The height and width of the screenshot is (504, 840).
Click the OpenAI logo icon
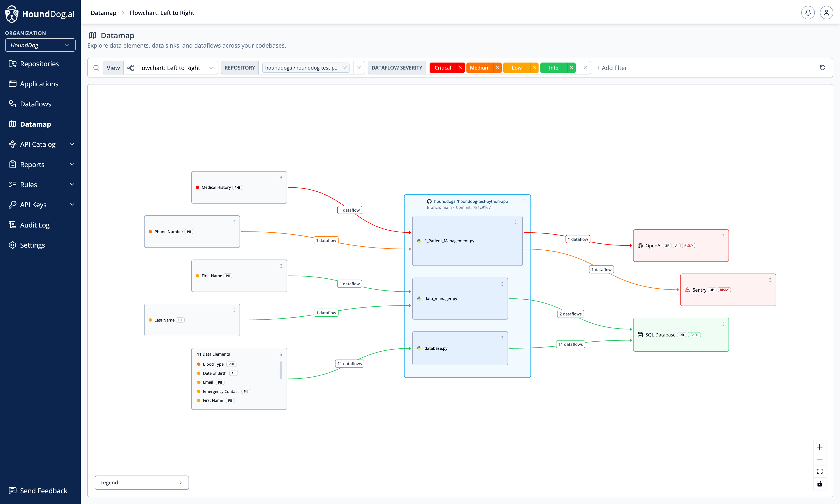pos(640,245)
